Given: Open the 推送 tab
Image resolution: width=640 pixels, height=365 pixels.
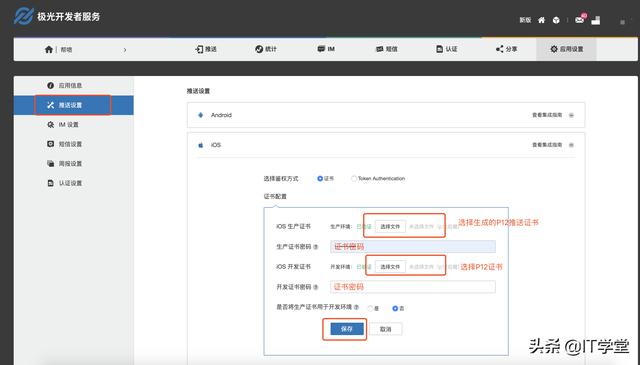Looking at the screenshot, I should (206, 49).
